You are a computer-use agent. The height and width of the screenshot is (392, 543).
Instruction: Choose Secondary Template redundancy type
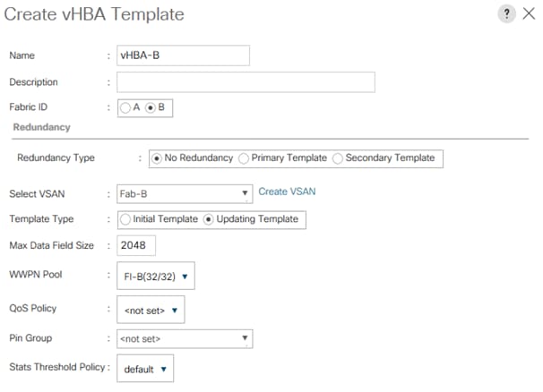(338, 158)
